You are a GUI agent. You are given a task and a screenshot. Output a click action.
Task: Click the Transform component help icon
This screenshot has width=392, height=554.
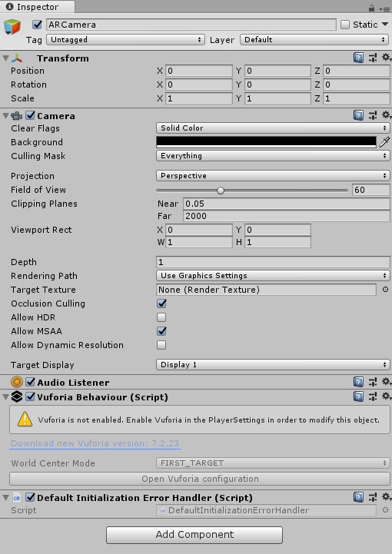point(358,58)
